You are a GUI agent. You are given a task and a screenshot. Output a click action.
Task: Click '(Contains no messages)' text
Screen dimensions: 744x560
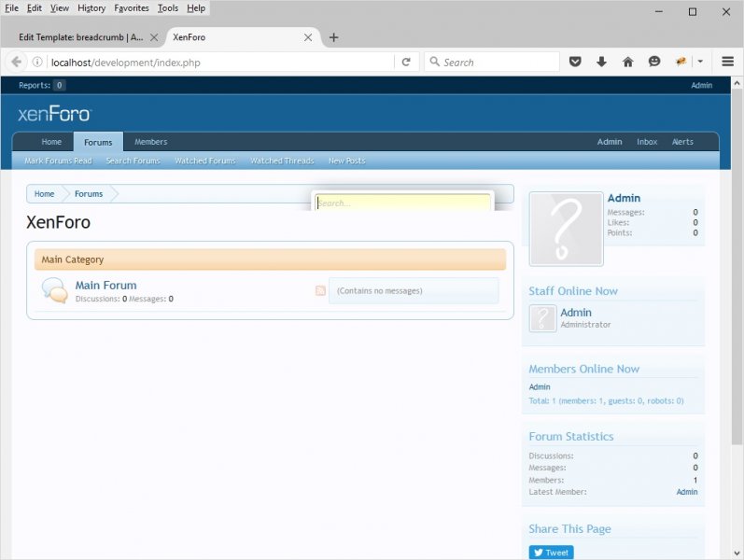[380, 291]
